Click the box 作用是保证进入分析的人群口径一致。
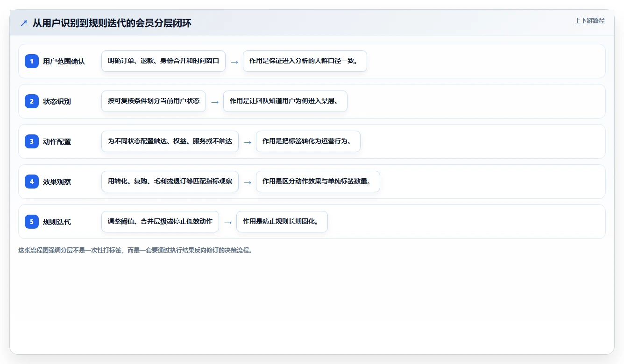 point(305,61)
